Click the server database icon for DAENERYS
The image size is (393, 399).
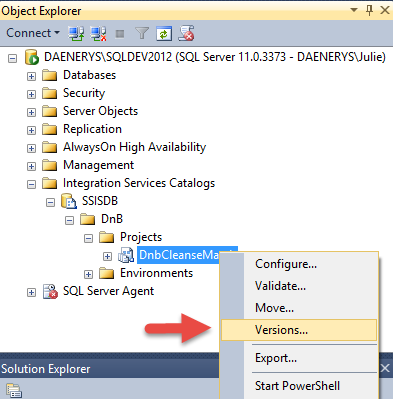32,57
